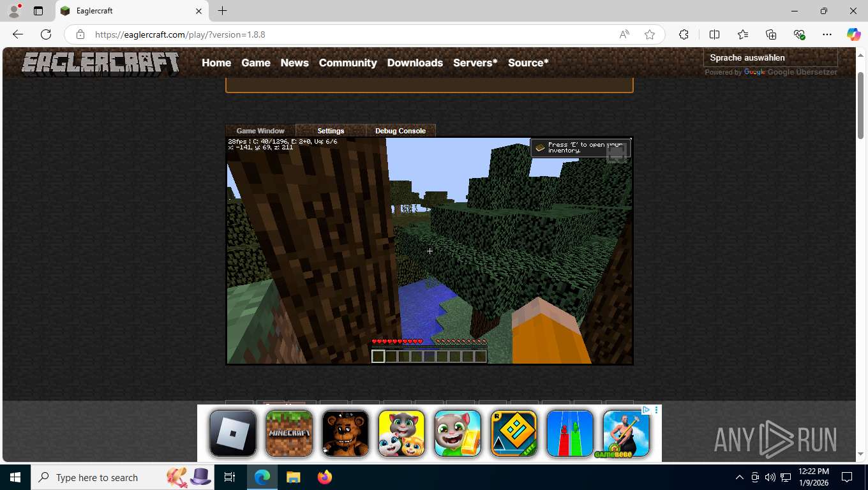Add this page to favorites star
Screen dimensions: 868x490
(650, 34)
